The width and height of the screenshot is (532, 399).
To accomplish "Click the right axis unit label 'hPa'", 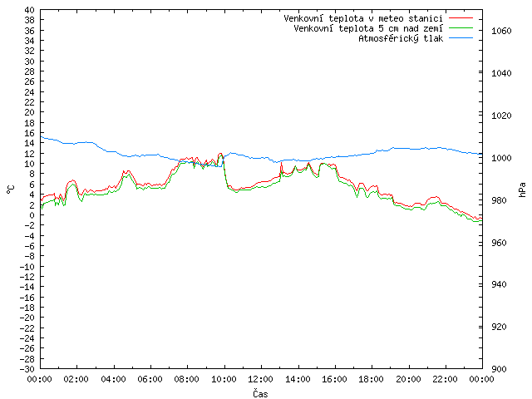I will pyautogui.click(x=523, y=190).
